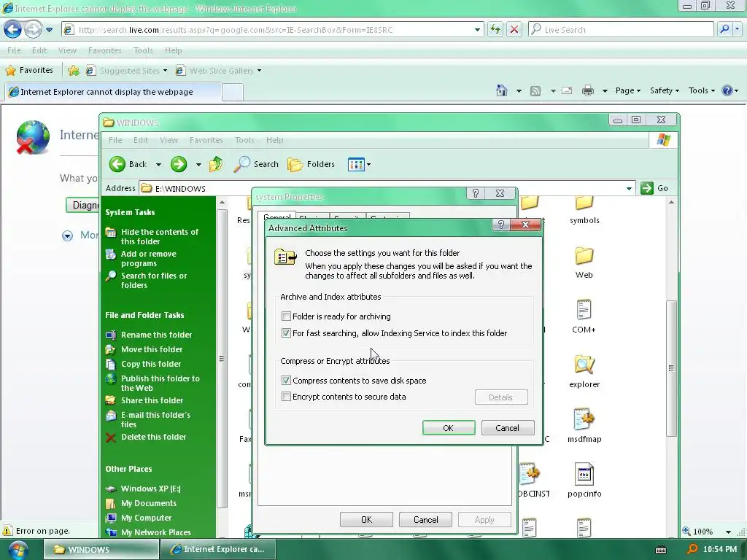Screen dimensions: 747x560
Task: Click the IE Home icon
Action: coord(502,90)
